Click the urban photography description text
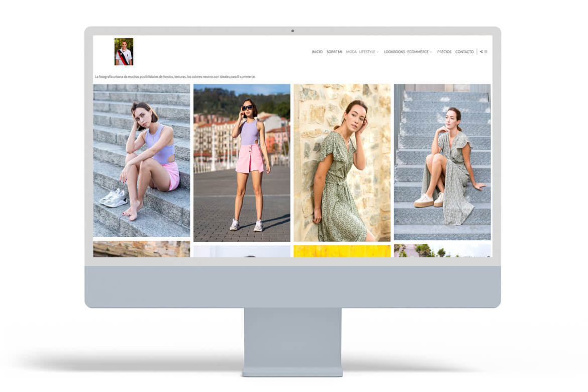This screenshot has height=392, width=588. [x=175, y=77]
